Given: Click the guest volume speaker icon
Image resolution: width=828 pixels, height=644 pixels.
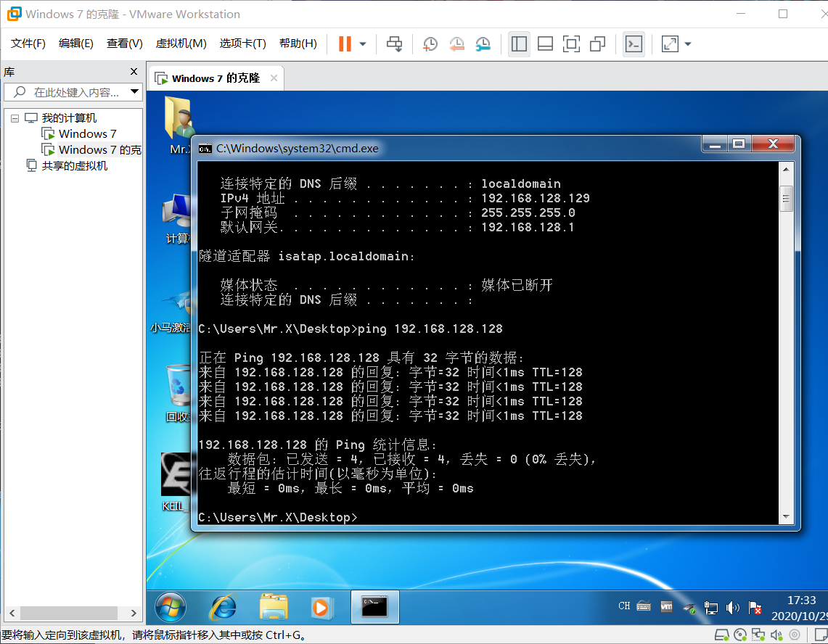Looking at the screenshot, I should pos(733,608).
